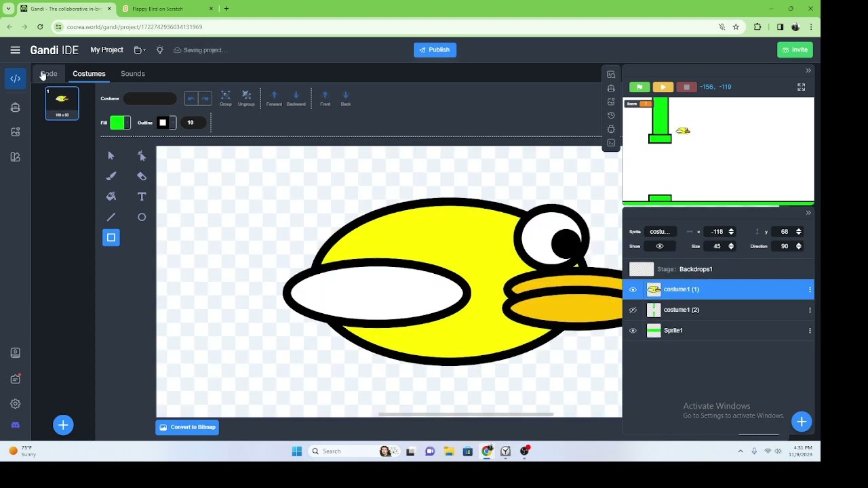Viewport: 868px width, 488px height.
Task: Open options menu for costume1 (1)
Action: click(810, 289)
